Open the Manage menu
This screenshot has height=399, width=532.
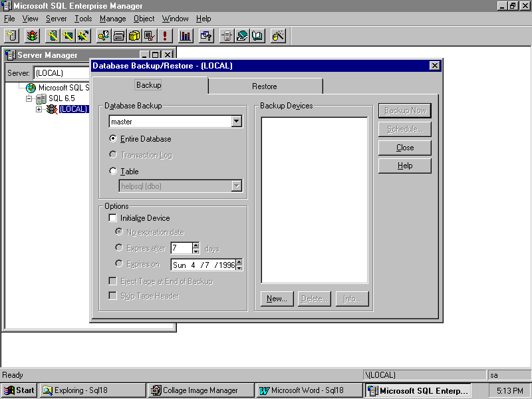coord(112,19)
